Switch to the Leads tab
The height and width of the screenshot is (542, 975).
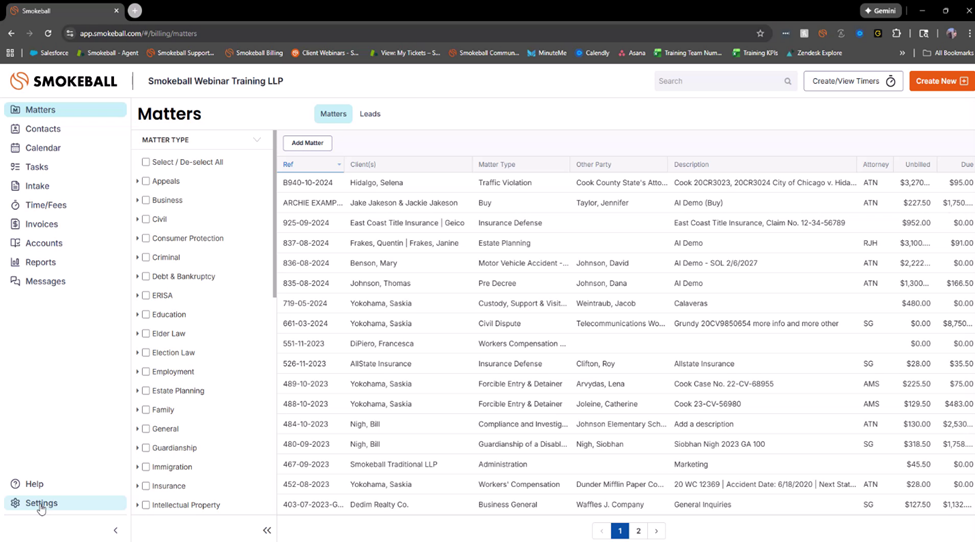pos(370,114)
